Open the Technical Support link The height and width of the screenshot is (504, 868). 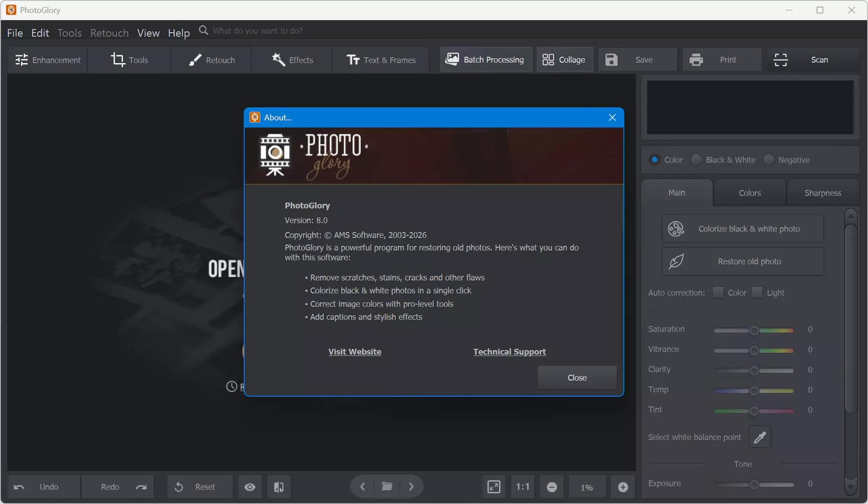pos(509,352)
